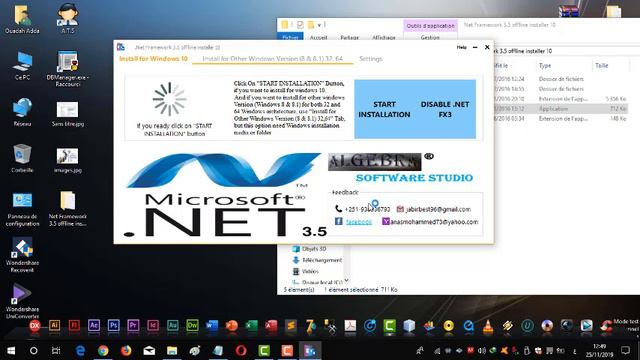Open the Fichier tab in File Explorer
The image size is (640, 360).
point(290,37)
